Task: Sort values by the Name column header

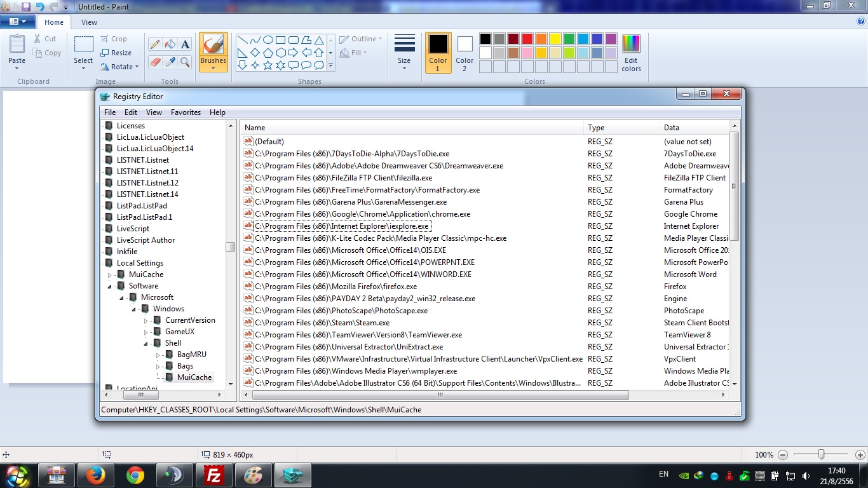Action: click(x=412, y=128)
